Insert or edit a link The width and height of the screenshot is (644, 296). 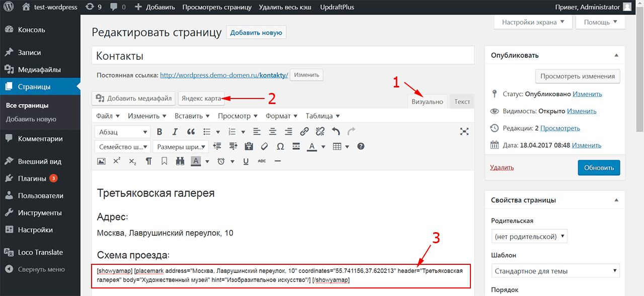tap(304, 132)
